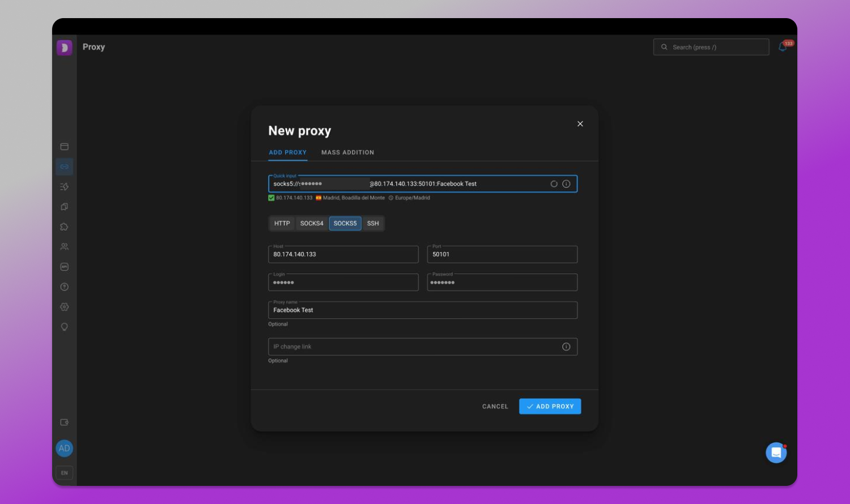The width and height of the screenshot is (850, 504).
Task: Select the HTTP proxy type
Action: click(x=282, y=224)
